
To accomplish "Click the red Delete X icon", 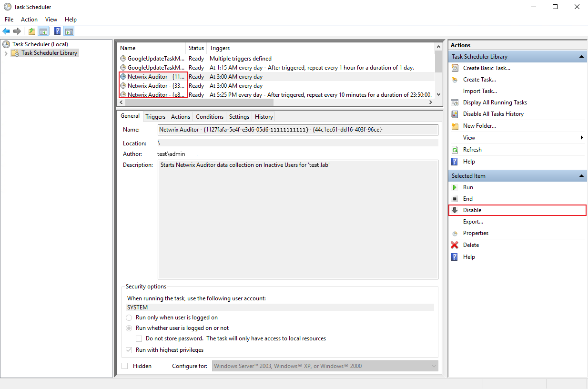I will (455, 245).
